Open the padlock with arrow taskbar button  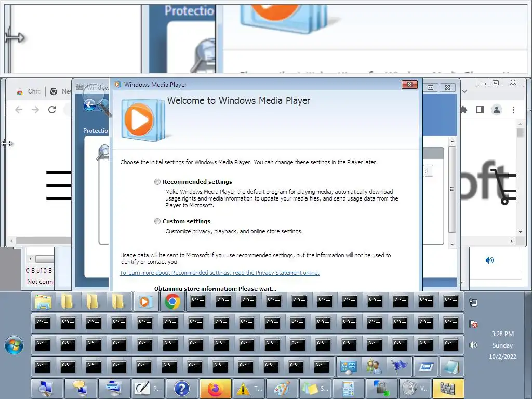[x=382, y=389]
